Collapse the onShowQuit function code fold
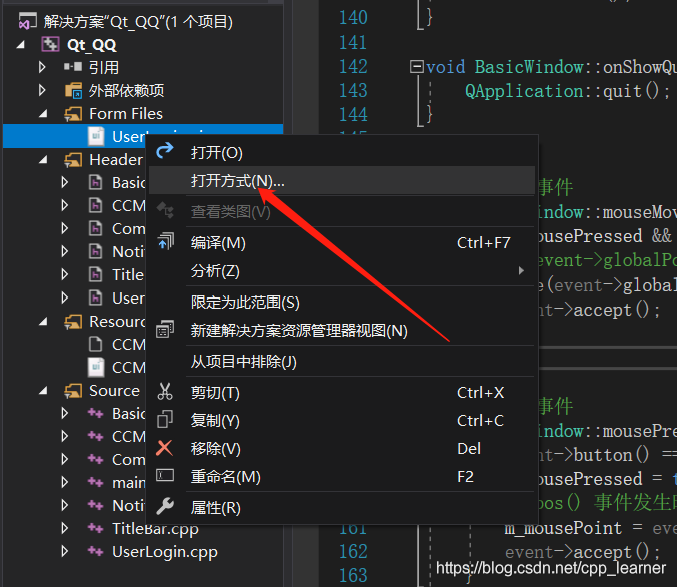677x587 pixels. click(x=417, y=66)
